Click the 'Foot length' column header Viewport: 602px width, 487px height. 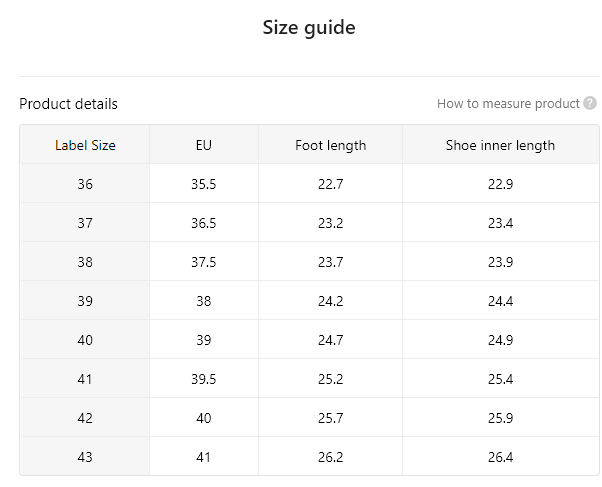pos(331,145)
